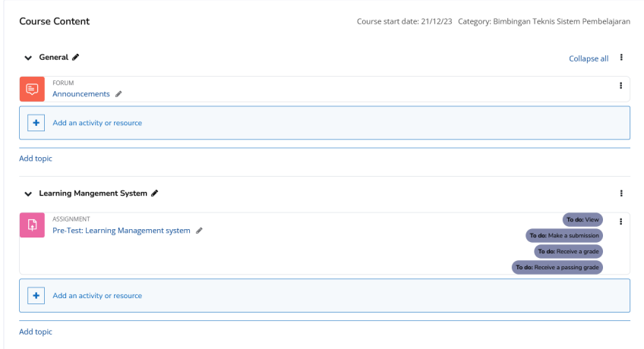This screenshot has height=349, width=644.
Task: Click the pink Assignment activity icon
Action: click(32, 225)
